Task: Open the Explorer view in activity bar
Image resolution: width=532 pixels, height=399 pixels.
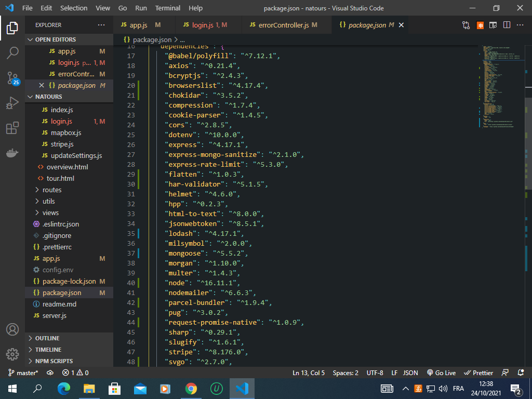Action: [x=12, y=28]
